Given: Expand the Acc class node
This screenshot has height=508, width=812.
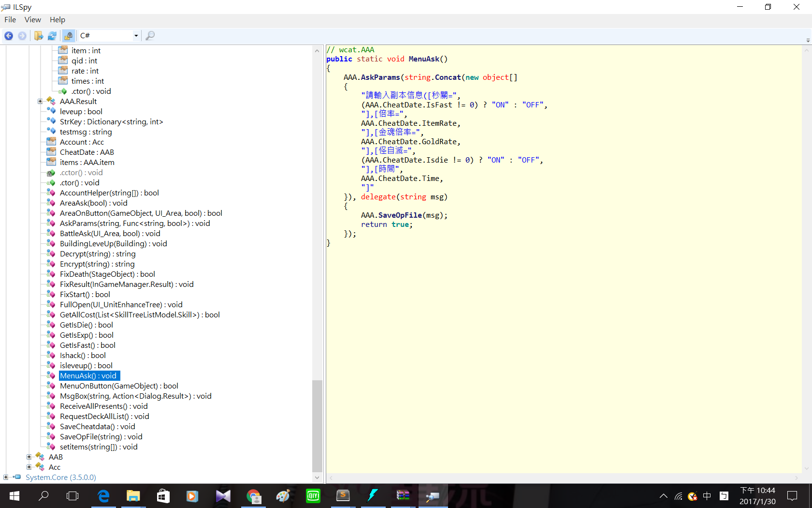Looking at the screenshot, I should click(29, 467).
